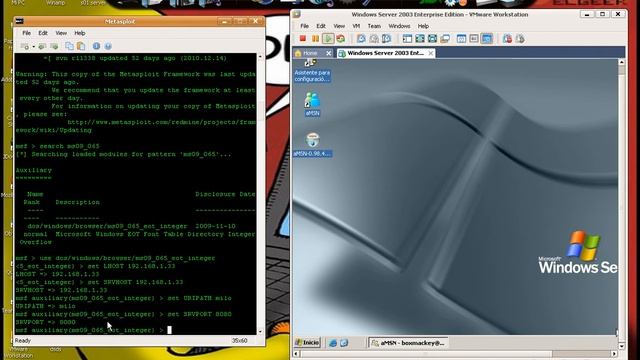Click the 'Ready' status bar text

coord(23,340)
